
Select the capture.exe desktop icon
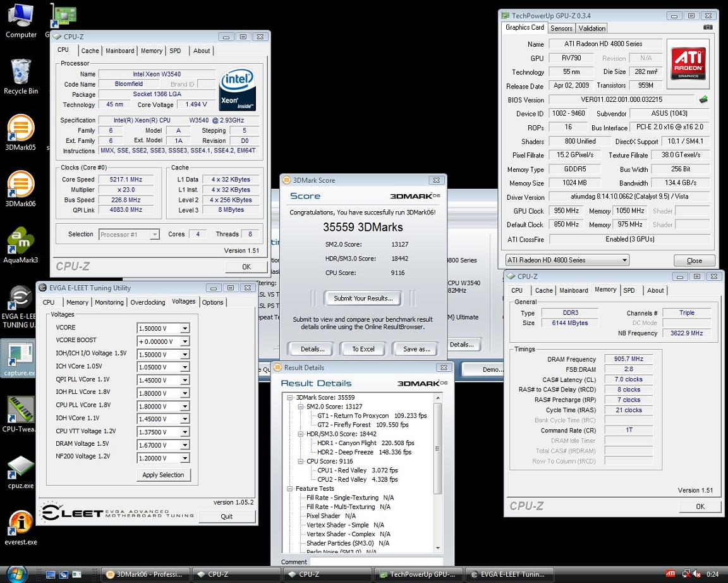[18, 358]
